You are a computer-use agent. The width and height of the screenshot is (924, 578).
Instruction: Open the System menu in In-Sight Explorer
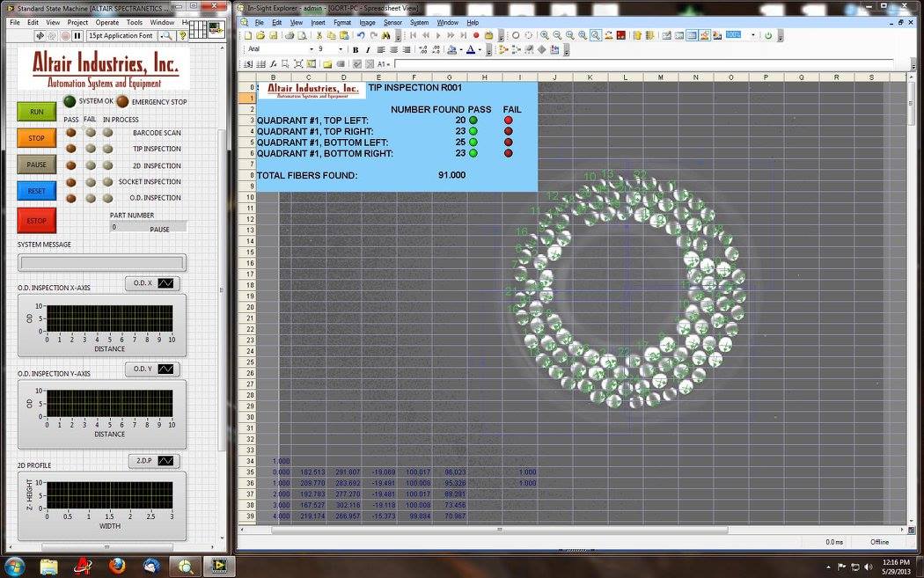click(419, 22)
